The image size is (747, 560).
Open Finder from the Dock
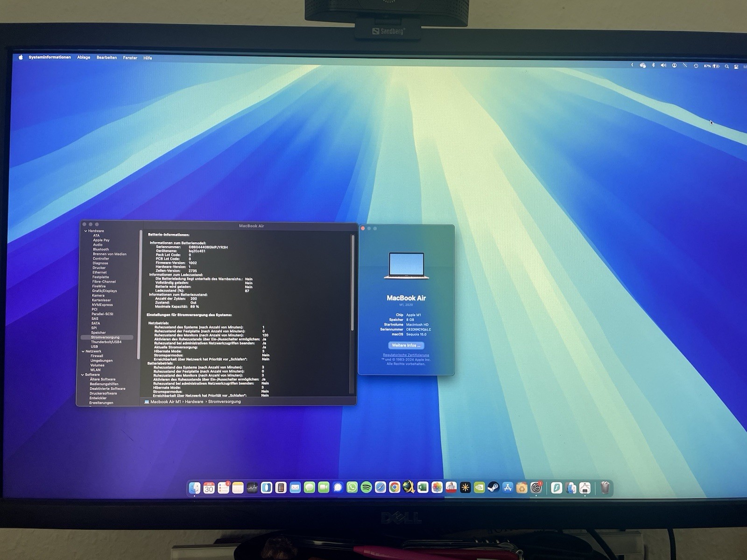pyautogui.click(x=195, y=488)
